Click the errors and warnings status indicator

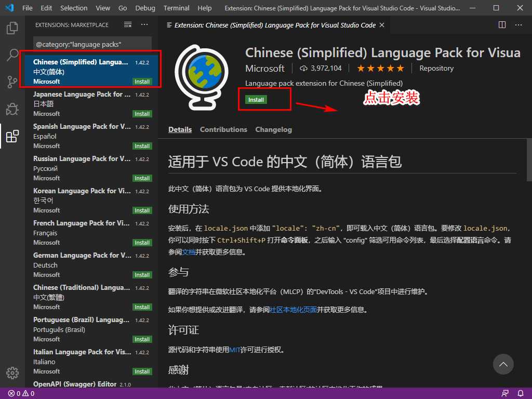(x=21, y=393)
